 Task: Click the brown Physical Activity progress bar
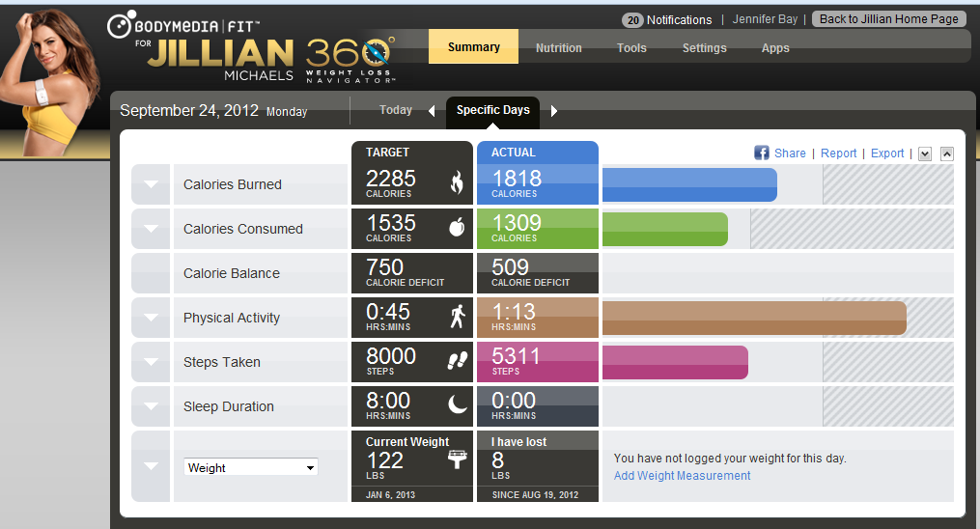click(x=754, y=318)
